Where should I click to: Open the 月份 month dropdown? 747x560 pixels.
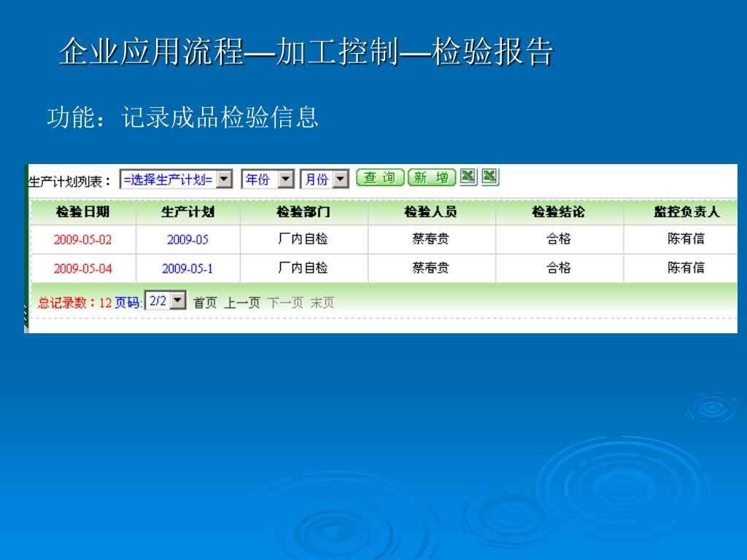(x=325, y=179)
